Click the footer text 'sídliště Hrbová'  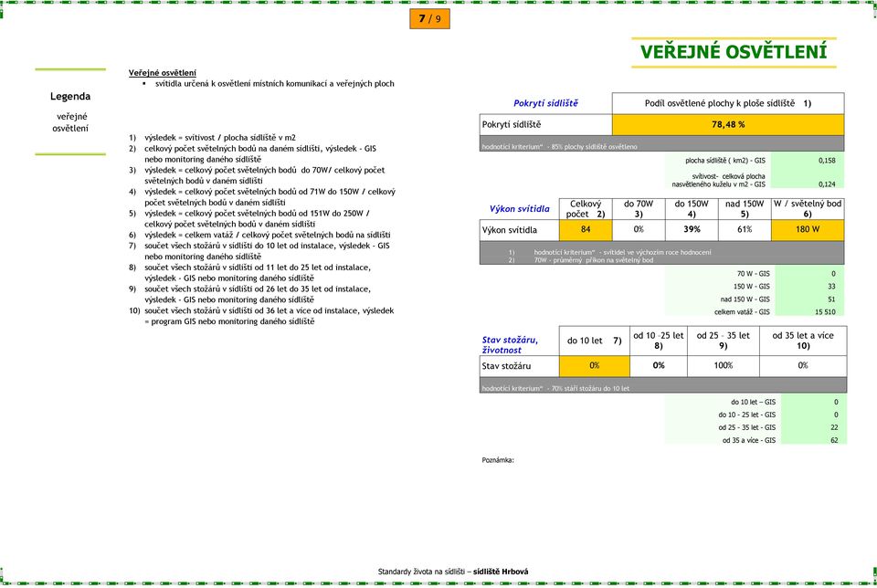501,572
